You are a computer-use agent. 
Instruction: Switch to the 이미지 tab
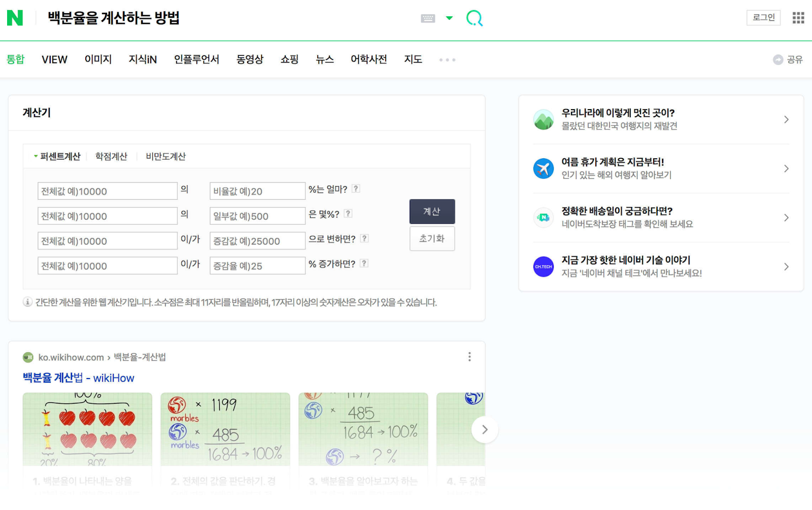pos(98,59)
